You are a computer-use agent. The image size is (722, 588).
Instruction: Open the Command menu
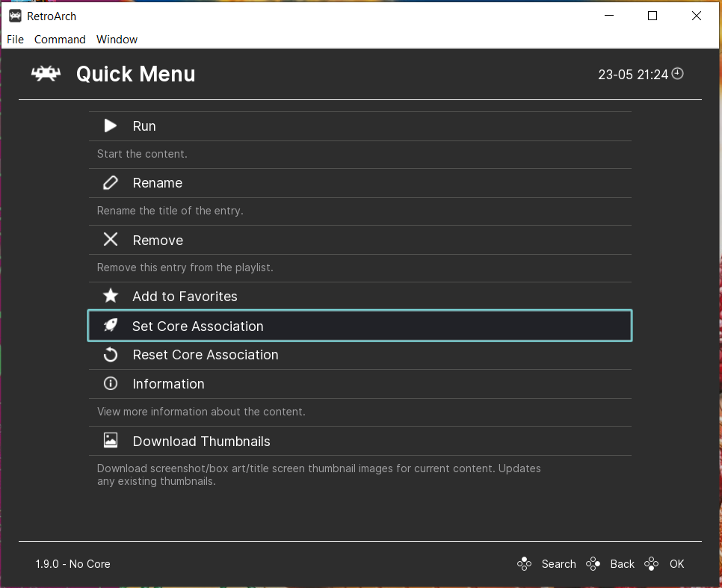60,40
